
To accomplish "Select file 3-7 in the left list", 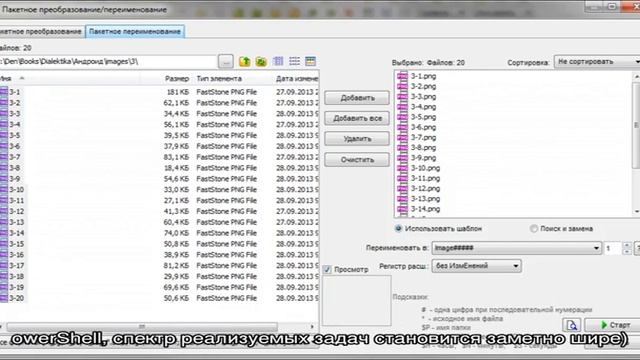I will pyautogui.click(x=15, y=157).
